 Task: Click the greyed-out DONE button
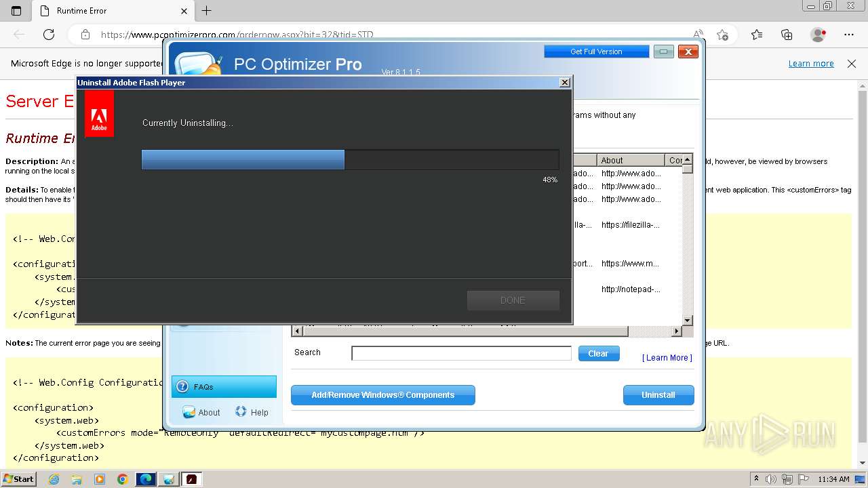pyautogui.click(x=513, y=300)
